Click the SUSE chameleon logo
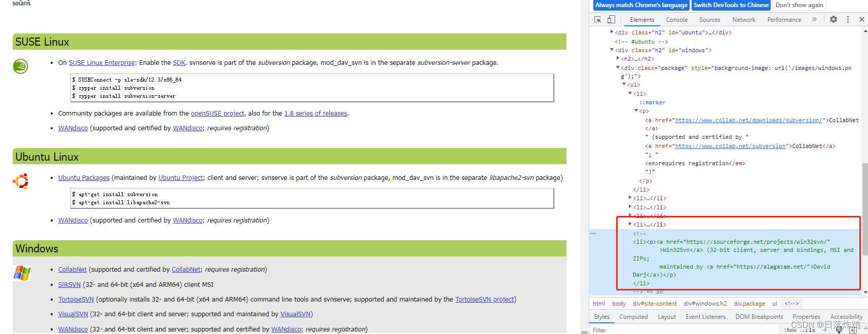868x334 pixels. click(x=20, y=66)
